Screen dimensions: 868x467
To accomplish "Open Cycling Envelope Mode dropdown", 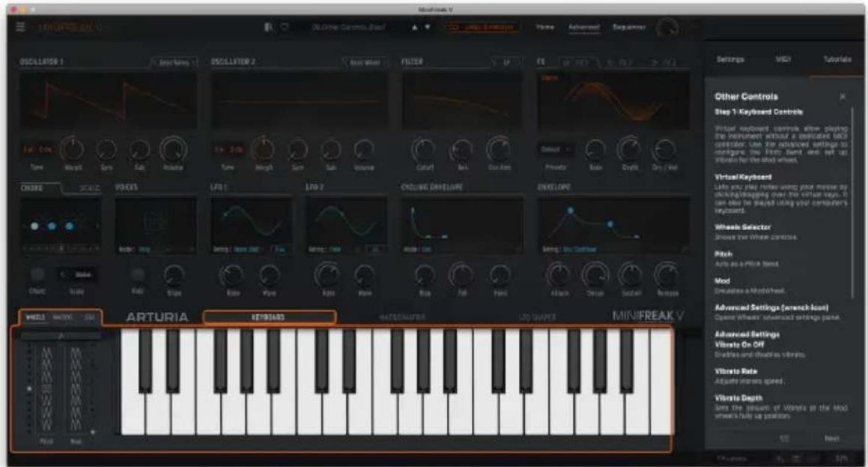I will tap(418, 250).
